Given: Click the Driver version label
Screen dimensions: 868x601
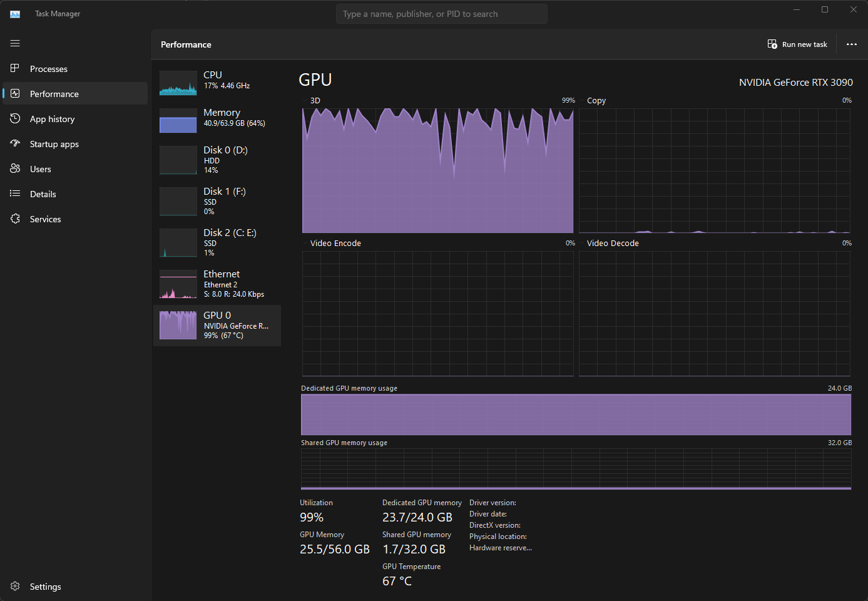Looking at the screenshot, I should tap(493, 503).
